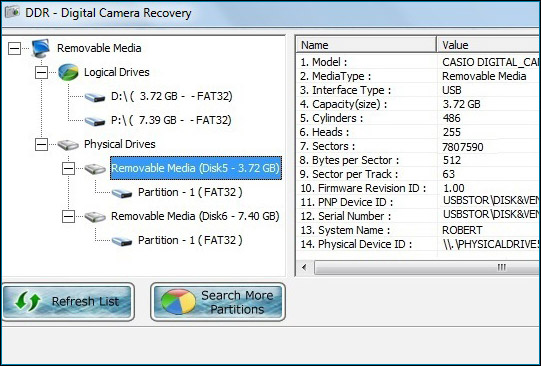
Task: Click the Name column header
Action: click(366, 45)
